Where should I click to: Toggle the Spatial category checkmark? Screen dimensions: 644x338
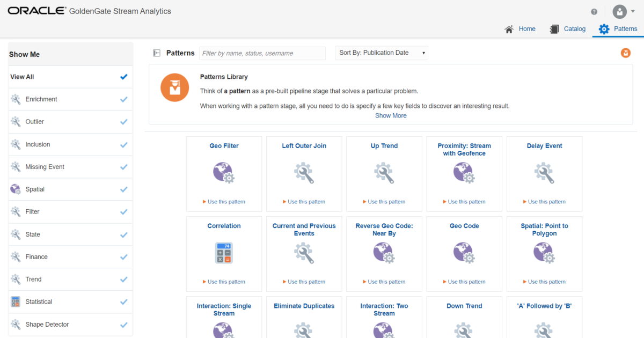click(x=124, y=189)
